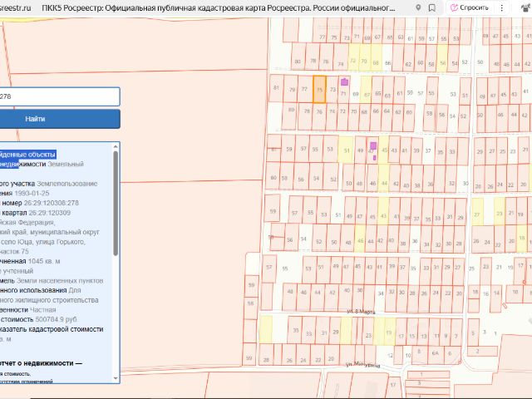
Task: Click cadastral quarter value 26:29:120309
Action: [x=50, y=213]
